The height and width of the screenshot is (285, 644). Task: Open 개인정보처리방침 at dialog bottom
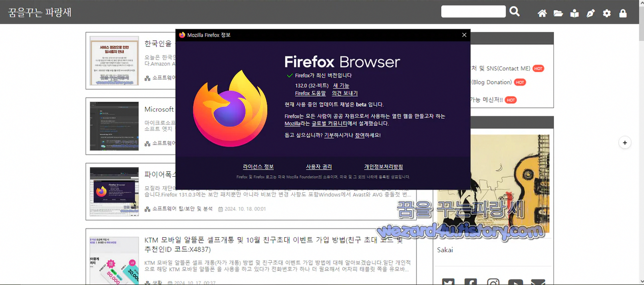click(383, 167)
